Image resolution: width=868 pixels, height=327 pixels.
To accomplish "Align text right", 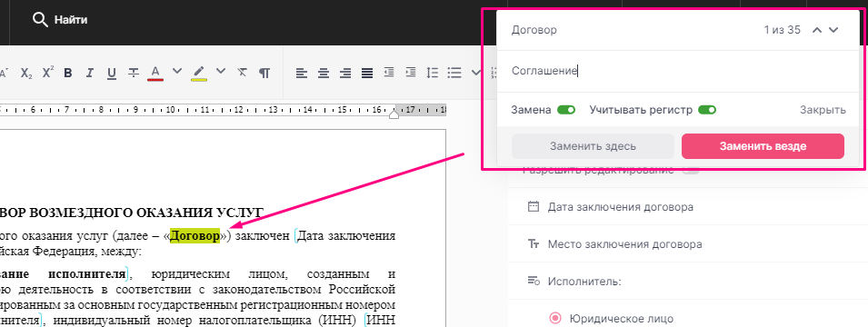I will (x=345, y=73).
